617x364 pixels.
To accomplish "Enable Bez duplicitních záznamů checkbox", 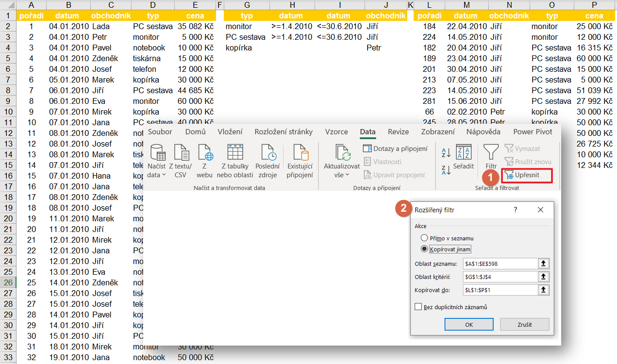I will click(418, 307).
